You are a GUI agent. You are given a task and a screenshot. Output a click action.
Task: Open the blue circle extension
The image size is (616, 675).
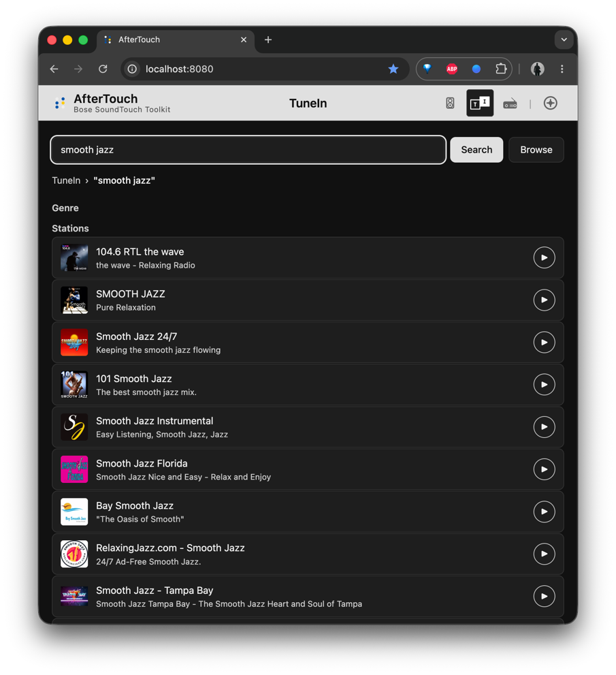click(x=476, y=69)
